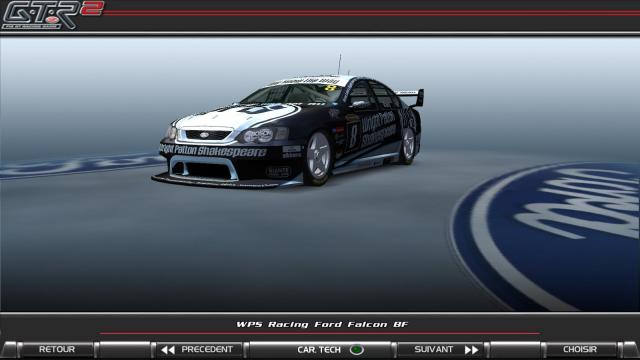Image resolution: width=640 pixels, height=360 pixels.
Task: Click the double right arrows beside SUIVANT
Action: (x=471, y=350)
